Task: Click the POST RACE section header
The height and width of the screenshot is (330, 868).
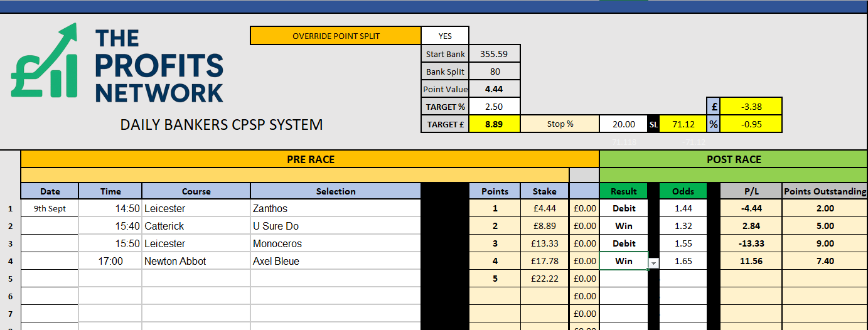Action: (x=733, y=159)
